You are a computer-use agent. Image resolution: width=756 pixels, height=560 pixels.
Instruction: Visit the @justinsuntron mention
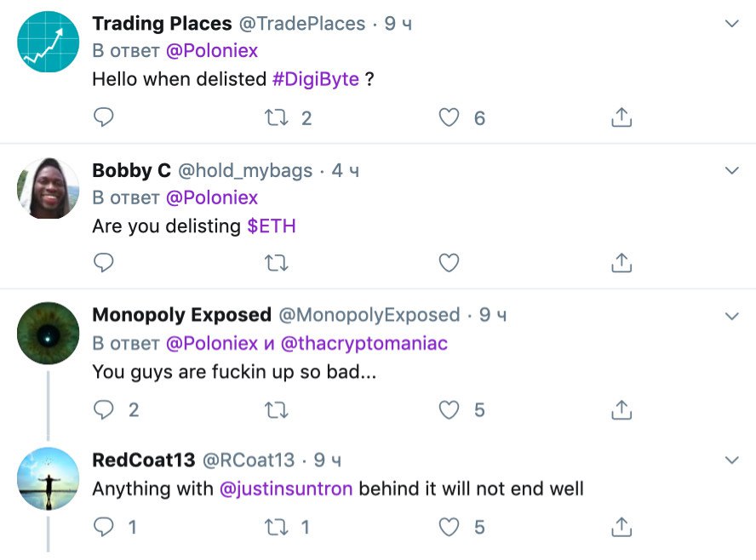pyautogui.click(x=285, y=489)
